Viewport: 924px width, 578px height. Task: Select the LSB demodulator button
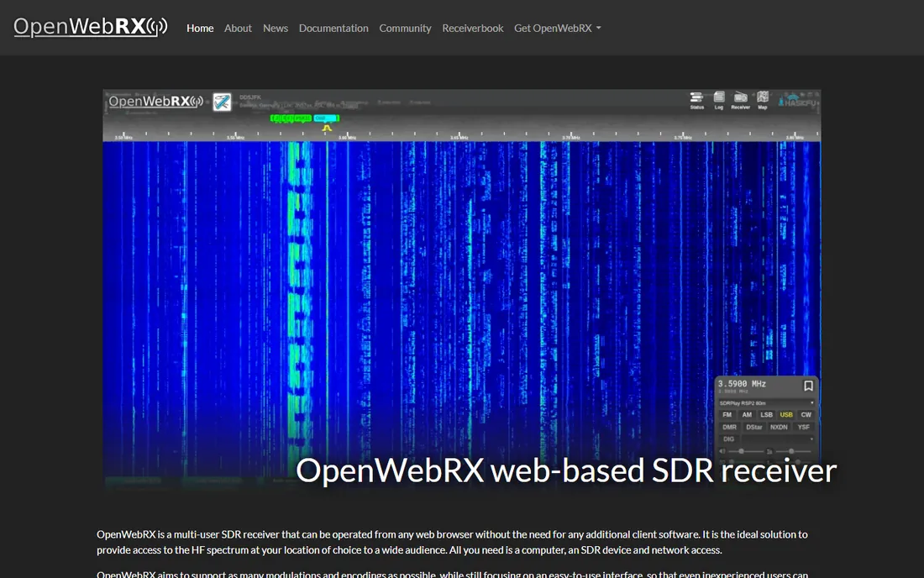pos(766,415)
